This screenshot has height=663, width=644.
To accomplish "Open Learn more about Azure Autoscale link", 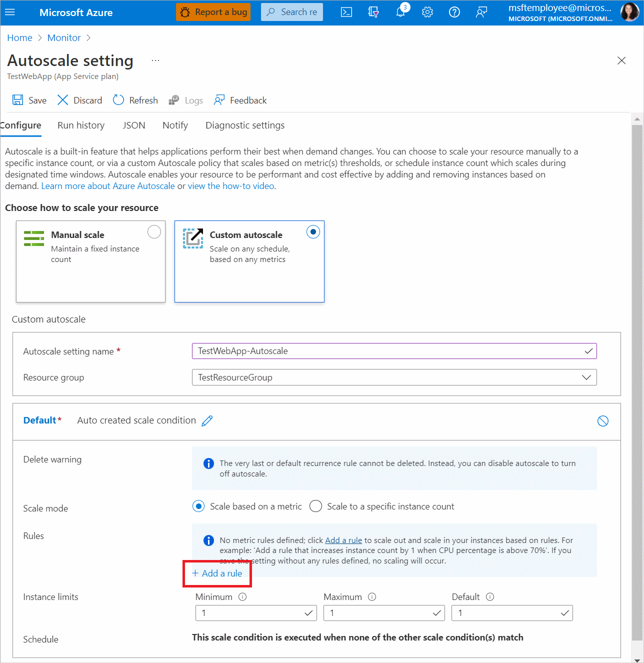I will [x=108, y=186].
